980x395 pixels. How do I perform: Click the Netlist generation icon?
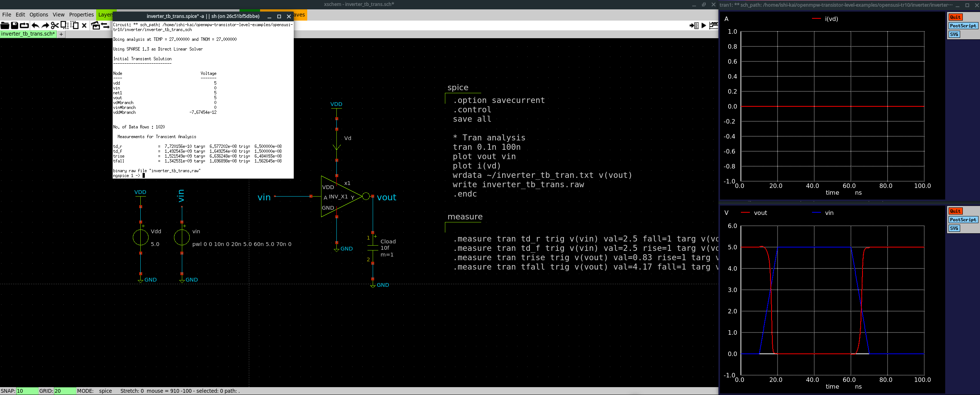coord(694,25)
